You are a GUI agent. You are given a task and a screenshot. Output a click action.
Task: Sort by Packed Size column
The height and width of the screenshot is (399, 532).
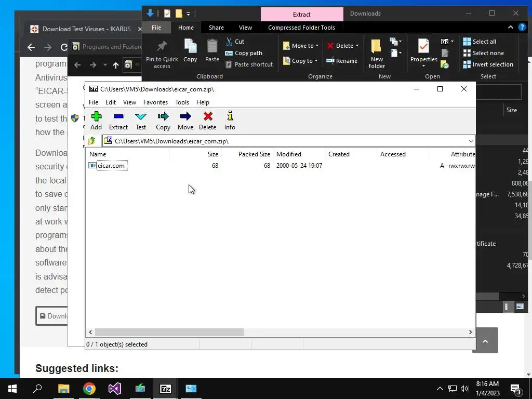coord(247,154)
